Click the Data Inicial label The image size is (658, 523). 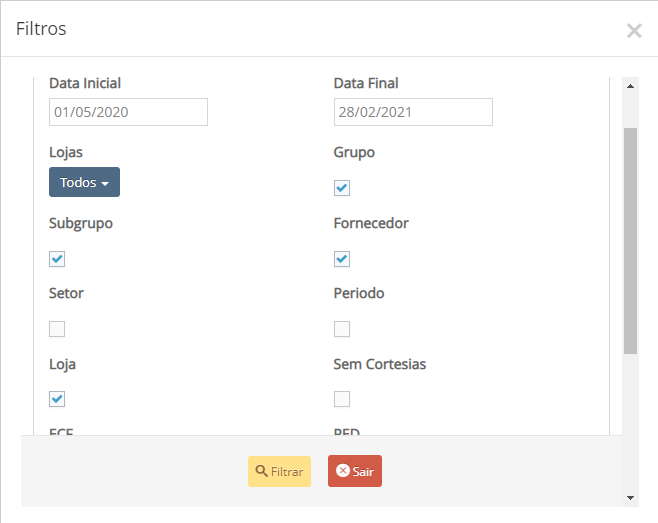(85, 83)
